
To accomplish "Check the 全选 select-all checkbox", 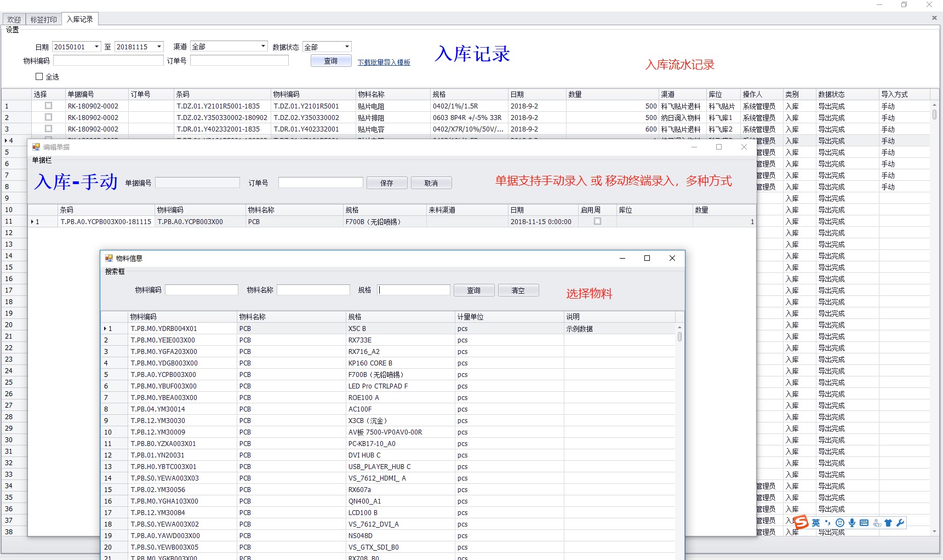I will tap(39, 77).
